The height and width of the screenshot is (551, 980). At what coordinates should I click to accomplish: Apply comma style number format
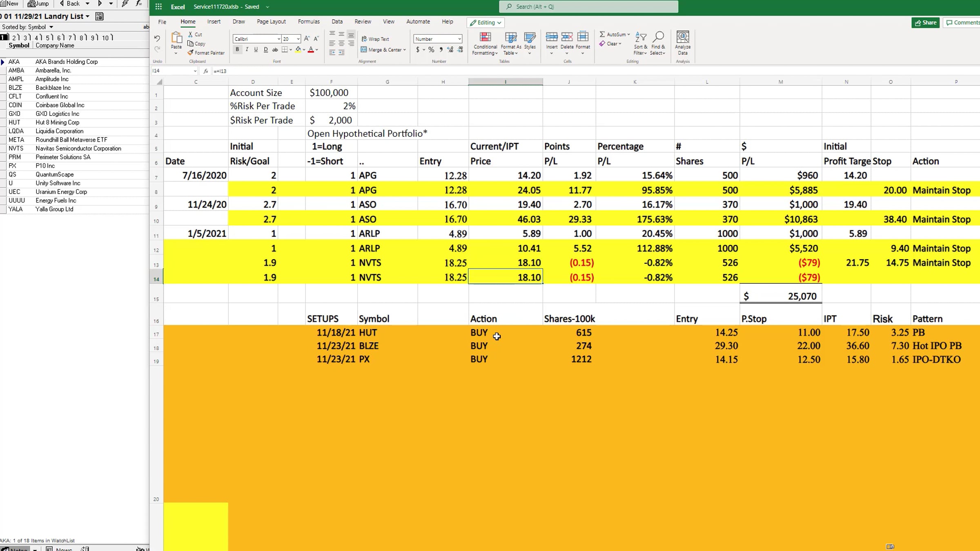pos(441,50)
